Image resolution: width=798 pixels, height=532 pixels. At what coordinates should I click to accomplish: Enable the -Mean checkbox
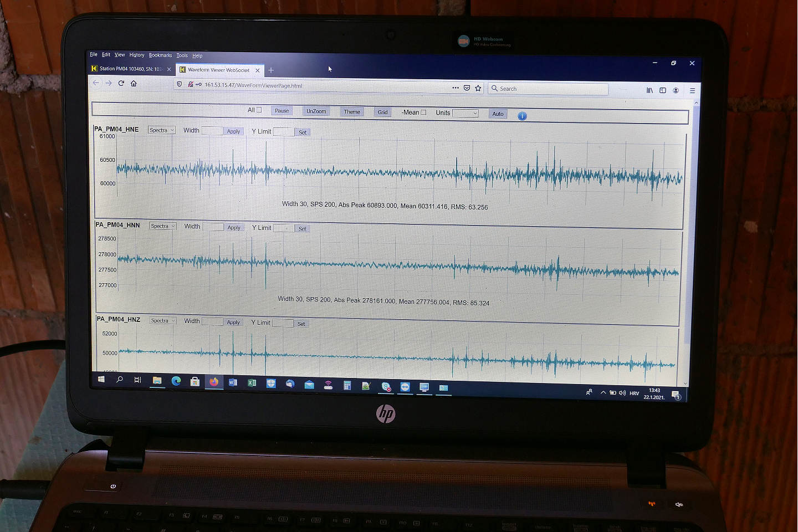(x=423, y=112)
